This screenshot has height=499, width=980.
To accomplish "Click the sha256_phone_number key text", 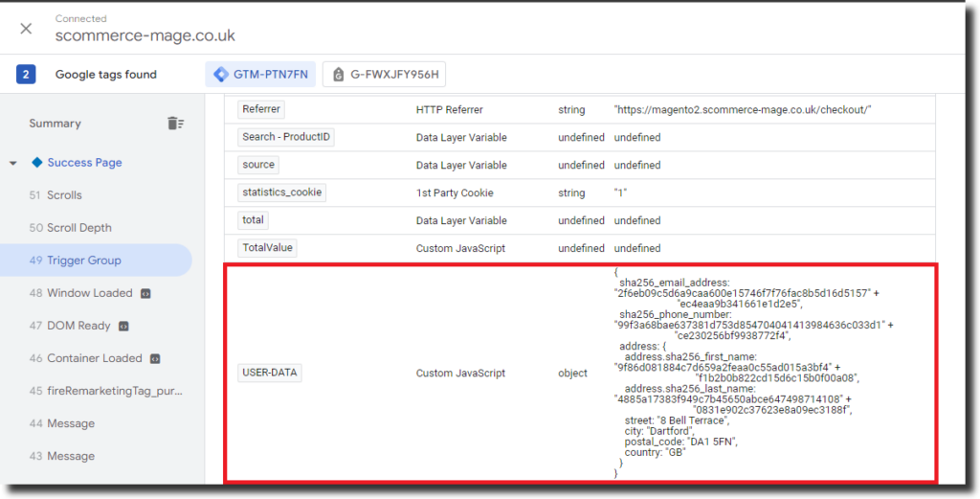I will [x=676, y=314].
